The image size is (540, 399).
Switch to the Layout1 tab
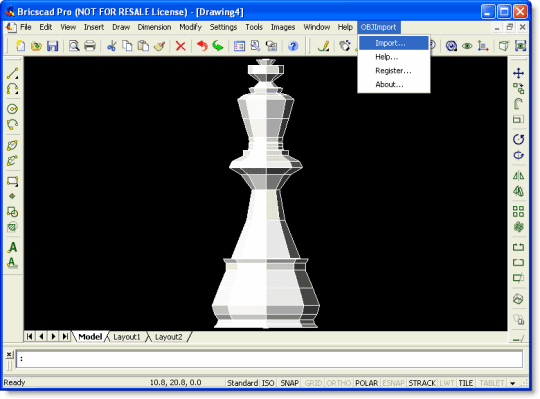click(x=127, y=337)
